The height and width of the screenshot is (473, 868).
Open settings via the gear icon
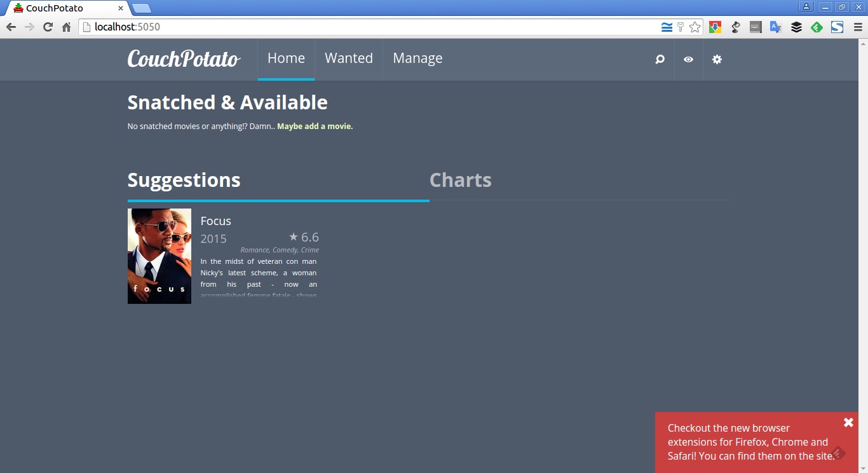pyautogui.click(x=717, y=59)
